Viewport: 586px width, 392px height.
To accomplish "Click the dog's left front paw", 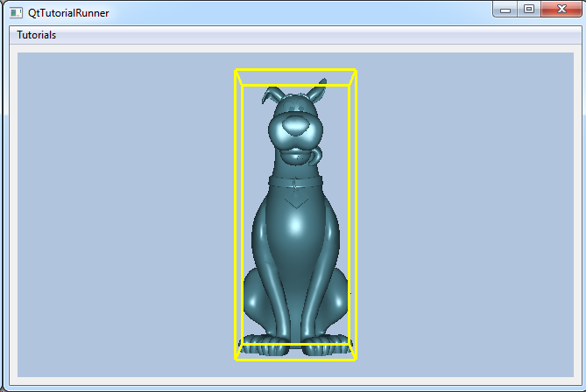I will click(x=263, y=342).
